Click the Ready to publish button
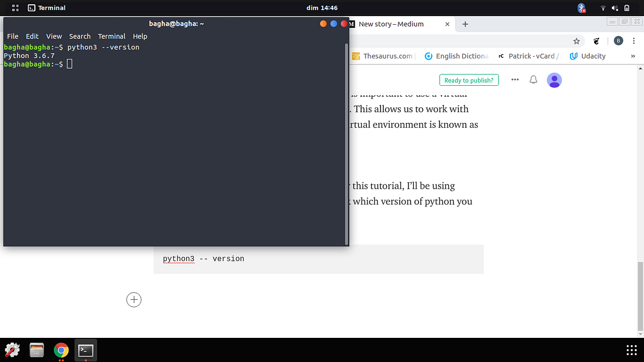Screen dimensions: 644x362 [x=469, y=79]
